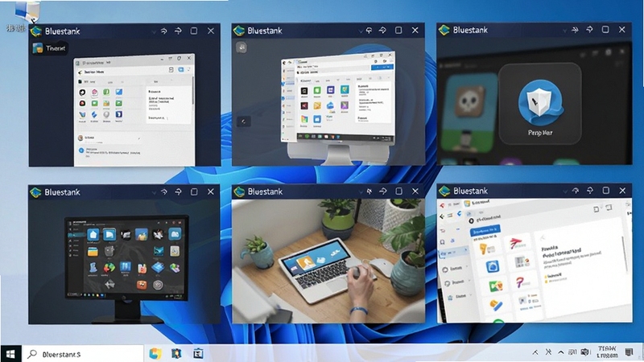Open the yellow and blue round taskbar icon

[155, 353]
